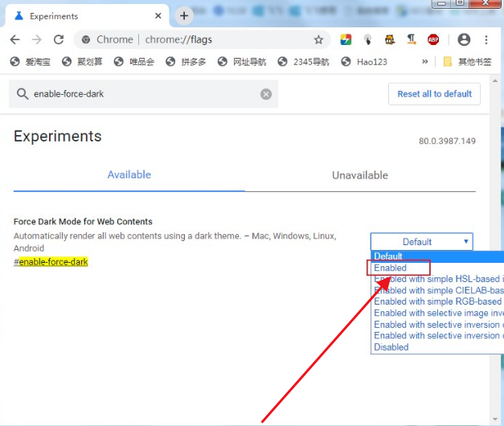The height and width of the screenshot is (426, 504).
Task: Click the Experiments page heading
Action: pos(58,137)
